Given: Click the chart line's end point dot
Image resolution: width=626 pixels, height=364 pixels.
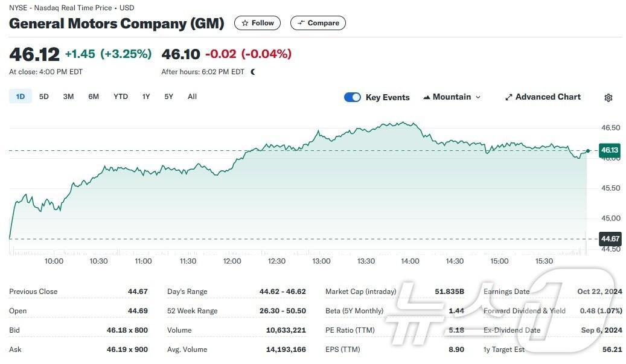Looking at the screenshot, I should [588, 150].
